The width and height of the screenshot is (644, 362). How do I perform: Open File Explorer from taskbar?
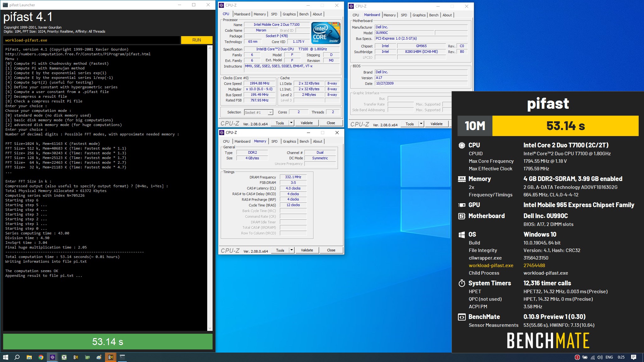click(x=29, y=357)
